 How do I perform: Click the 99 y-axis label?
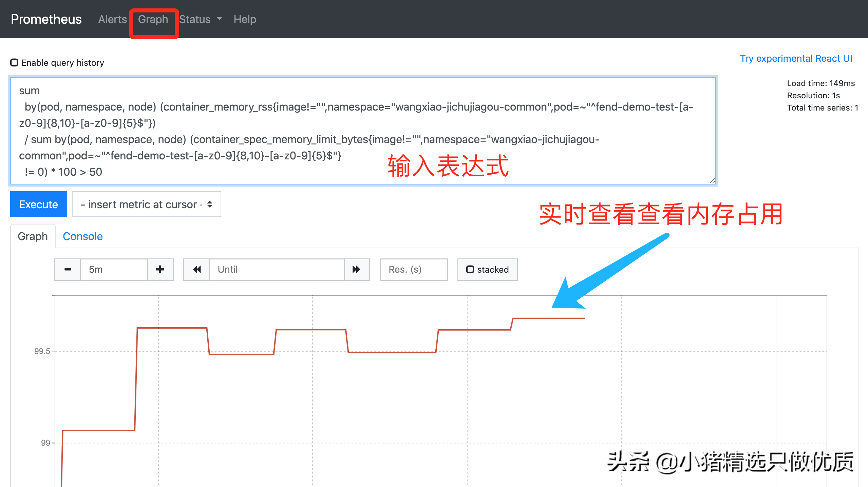[45, 443]
